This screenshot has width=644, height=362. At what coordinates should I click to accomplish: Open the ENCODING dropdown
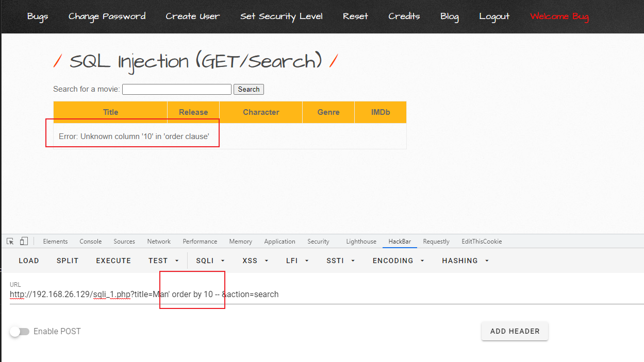(x=398, y=261)
